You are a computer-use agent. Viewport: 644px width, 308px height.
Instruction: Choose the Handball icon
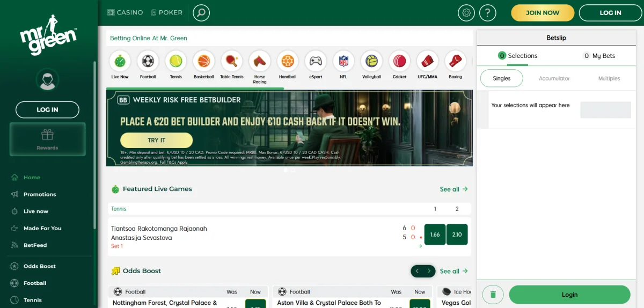[288, 61]
